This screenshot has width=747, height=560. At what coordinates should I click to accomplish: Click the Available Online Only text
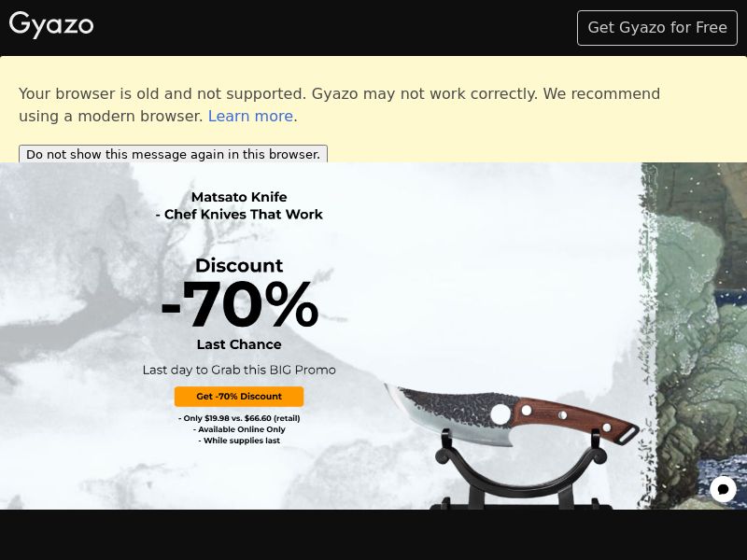(239, 429)
